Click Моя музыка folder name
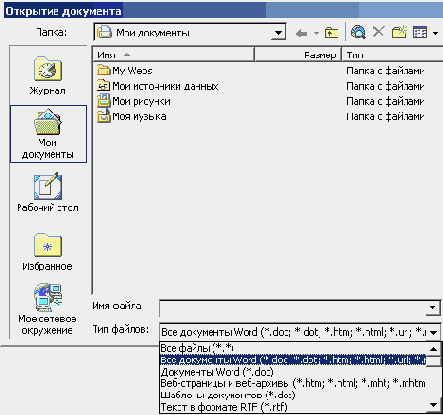Viewport: 443px width, 415px height. (139, 116)
